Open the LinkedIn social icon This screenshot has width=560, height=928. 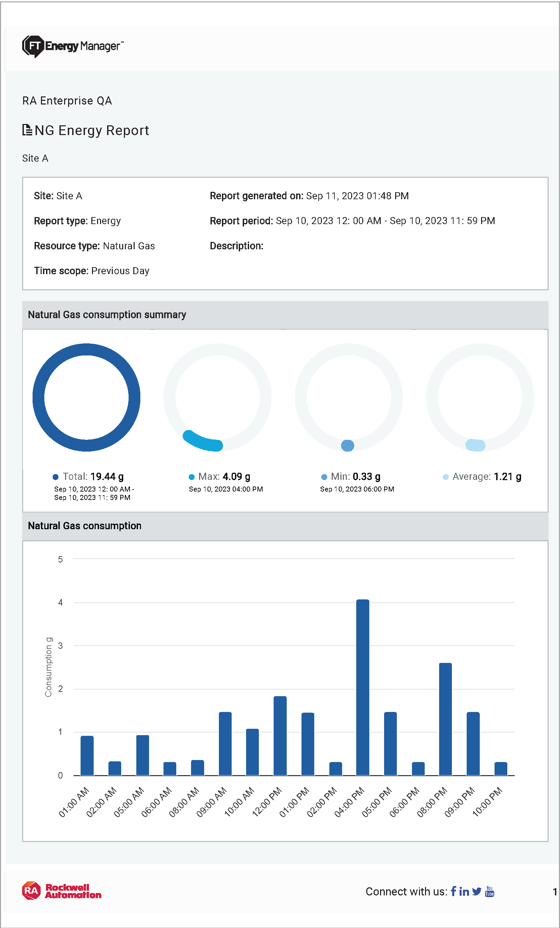coord(464,892)
